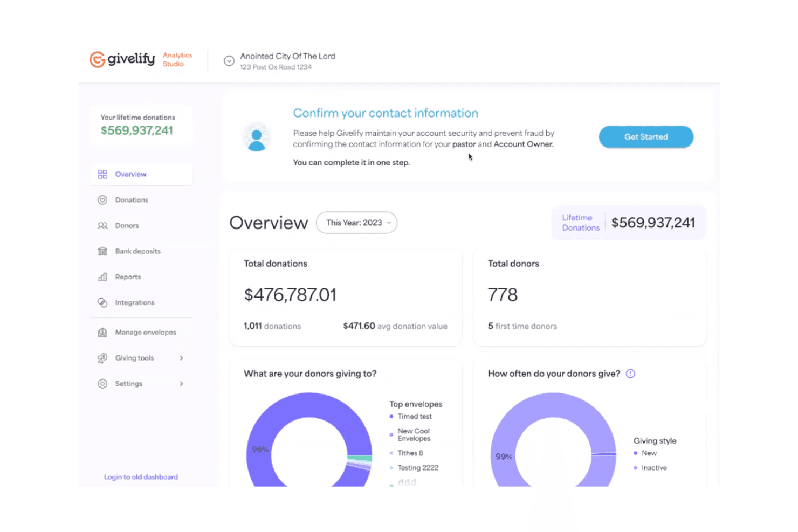
Task: Click the sidebar lifetime donations amount
Action: pyautogui.click(x=137, y=130)
